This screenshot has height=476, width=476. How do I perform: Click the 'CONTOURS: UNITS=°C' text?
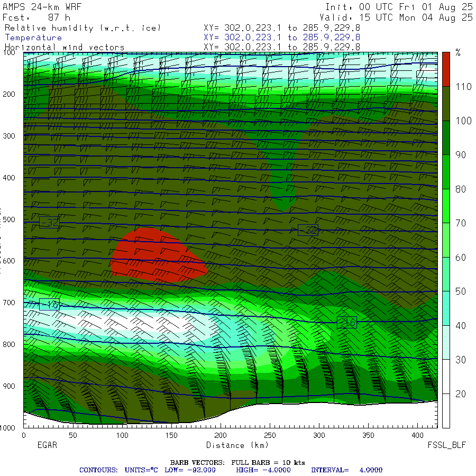coord(118,470)
